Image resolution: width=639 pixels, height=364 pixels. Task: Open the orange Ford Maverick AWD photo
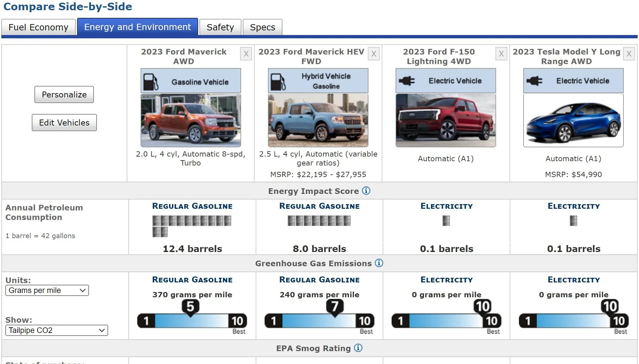pyautogui.click(x=191, y=120)
